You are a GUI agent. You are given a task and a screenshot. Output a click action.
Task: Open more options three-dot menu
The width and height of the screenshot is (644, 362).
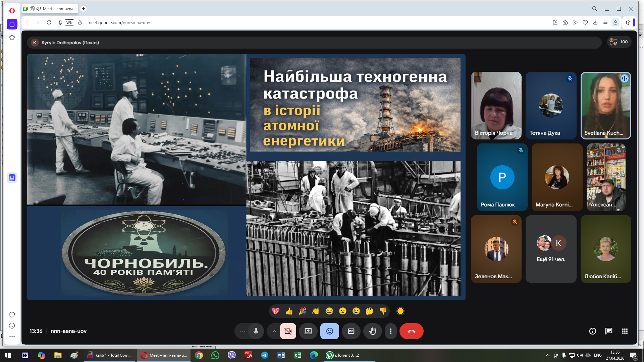pos(390,331)
